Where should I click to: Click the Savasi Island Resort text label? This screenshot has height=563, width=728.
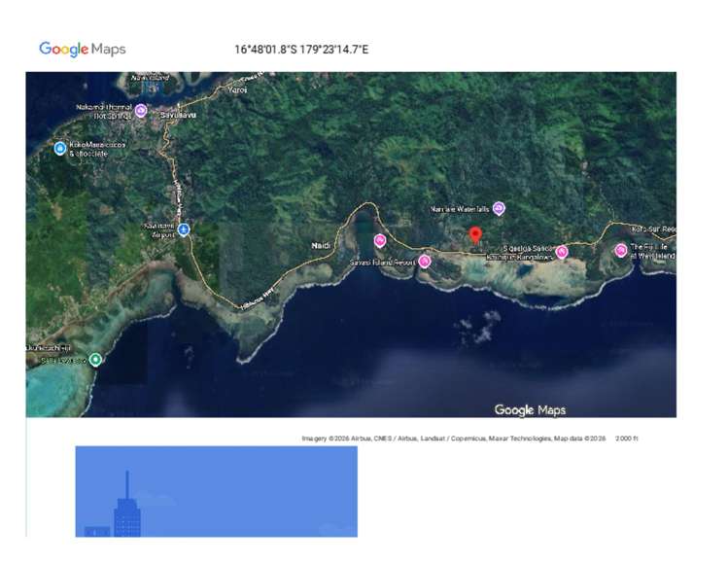(382, 263)
